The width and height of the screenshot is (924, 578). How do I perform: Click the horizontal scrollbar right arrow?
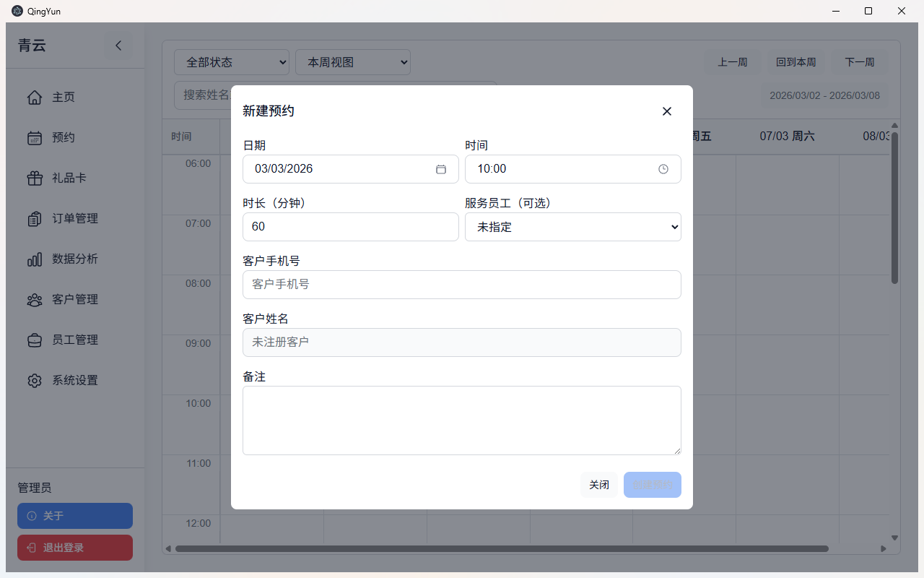(x=884, y=549)
